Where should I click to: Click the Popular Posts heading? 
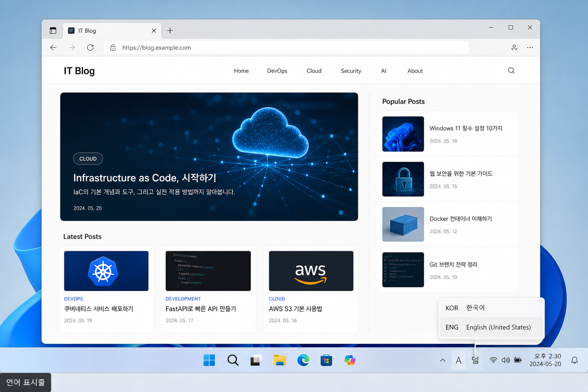coord(403,101)
